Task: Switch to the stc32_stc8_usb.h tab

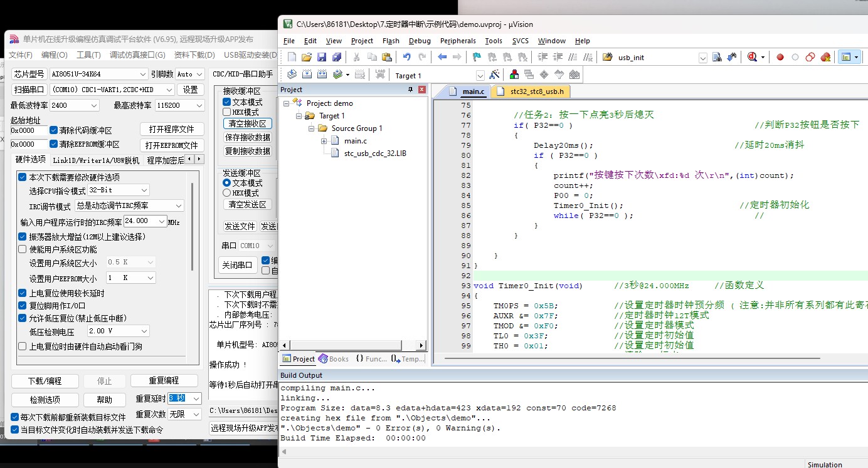Action: pyautogui.click(x=531, y=91)
